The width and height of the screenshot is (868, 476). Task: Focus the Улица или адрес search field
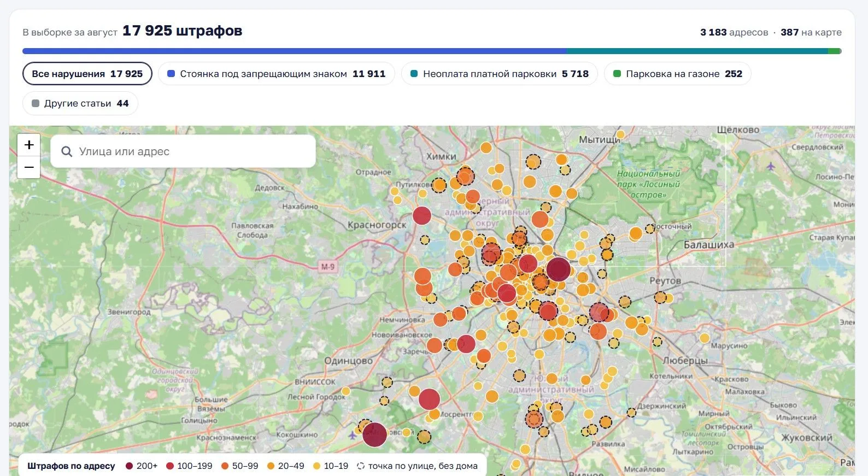point(183,151)
